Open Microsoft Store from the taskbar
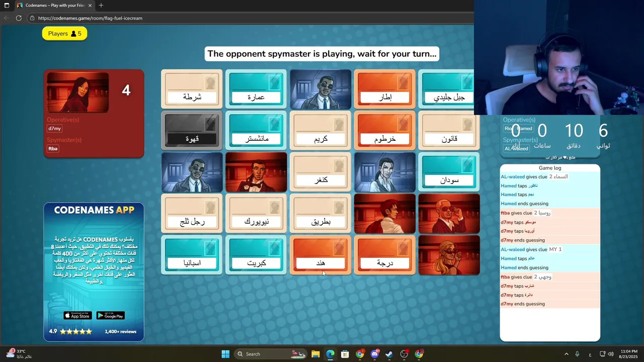Viewport: 644px width, 362px height. 345,354
